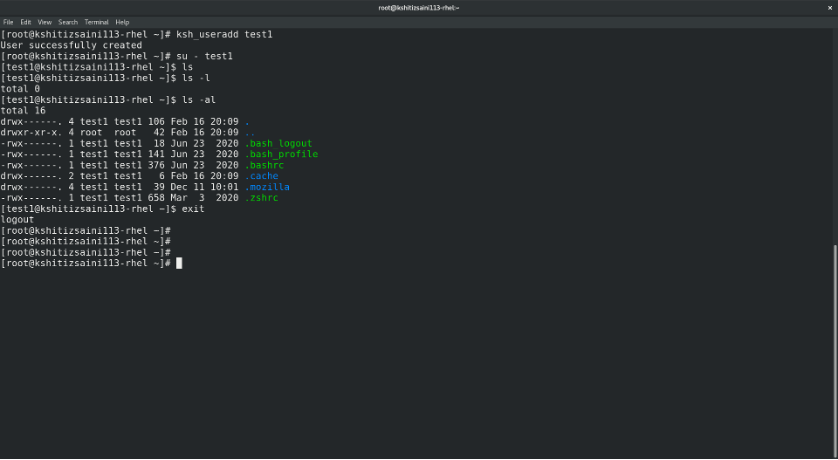Open the Edit menu
838x460 pixels.
click(26, 22)
